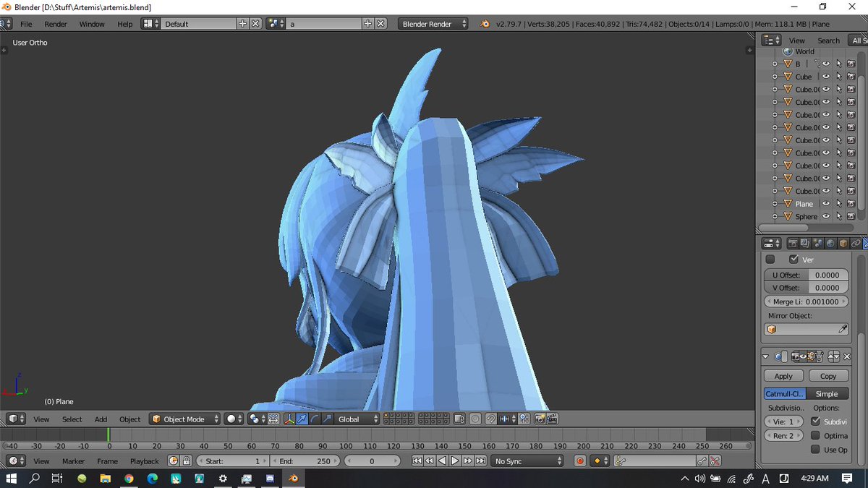Expand the Cube item in outliner

tap(775, 77)
